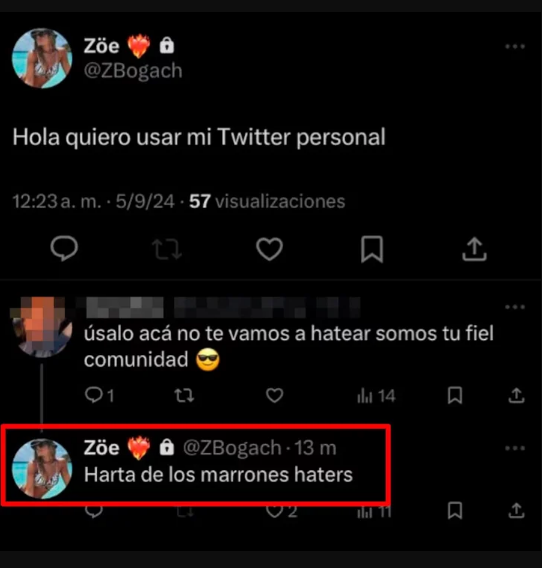
Task: Click the disabled retweet icon on main tweet
Action: tap(167, 249)
